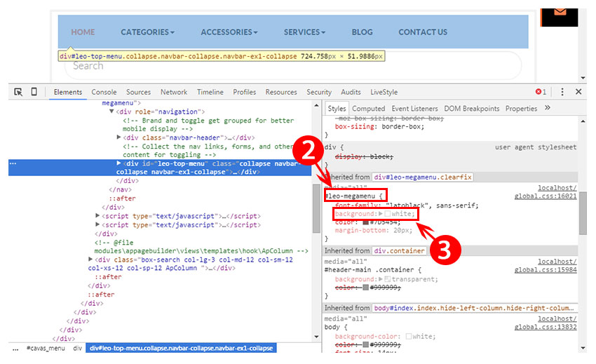Open the CATEGORIES dropdown menu

(147, 32)
